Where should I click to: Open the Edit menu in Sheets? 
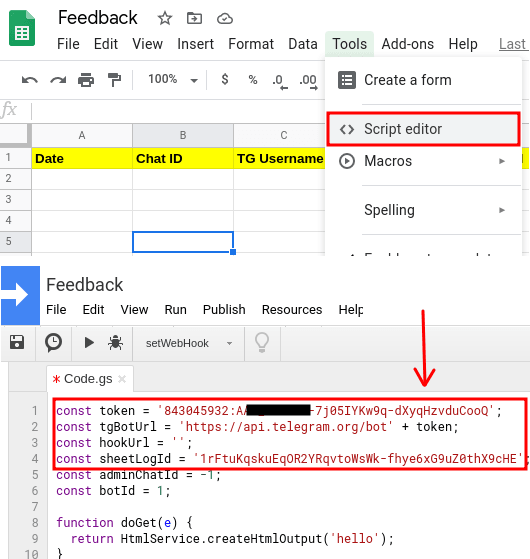click(106, 44)
